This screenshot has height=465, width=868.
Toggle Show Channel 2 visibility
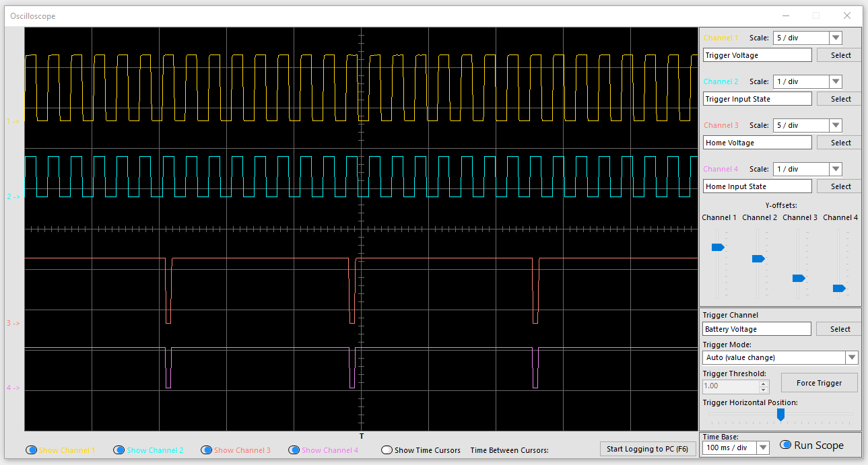(x=119, y=450)
